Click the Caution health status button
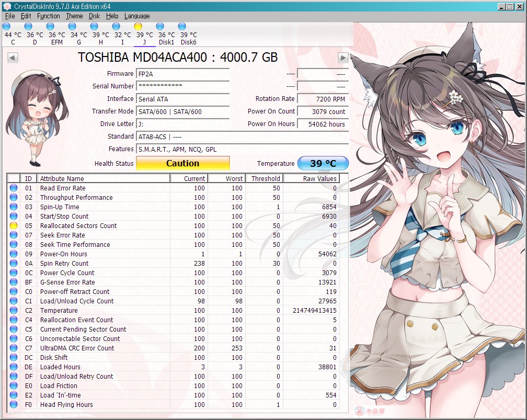The height and width of the screenshot is (420, 527). (183, 163)
